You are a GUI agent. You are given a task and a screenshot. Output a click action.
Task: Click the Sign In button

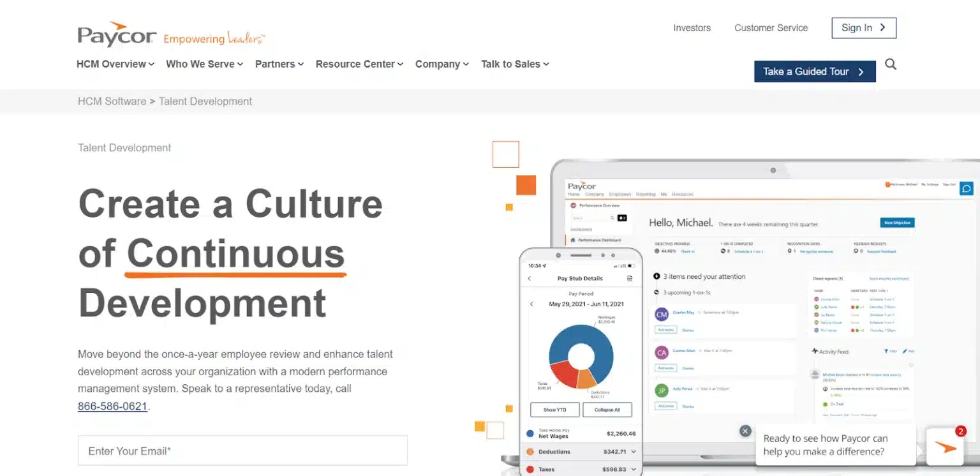(864, 27)
